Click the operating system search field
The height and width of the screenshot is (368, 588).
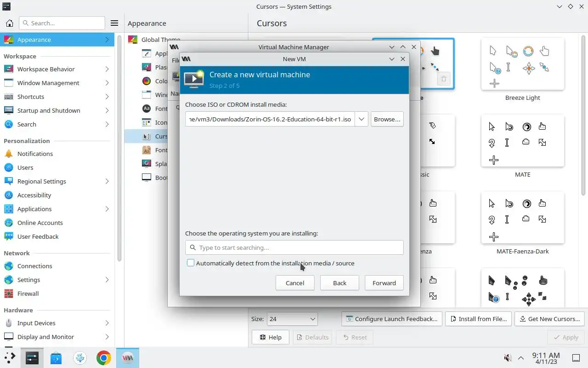click(294, 247)
